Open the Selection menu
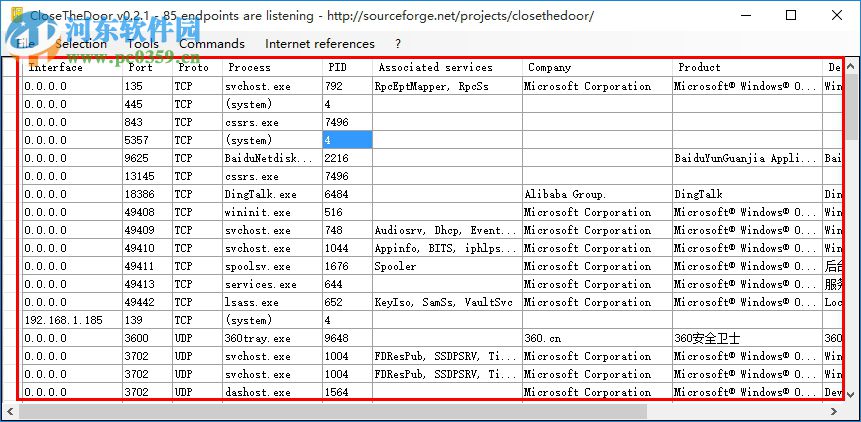 81,44
